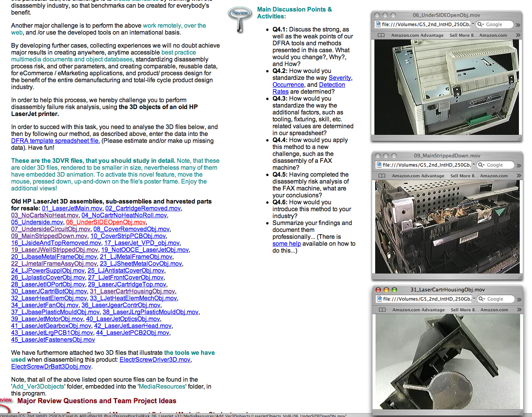Open Google search magnifier dropdown in 31_LaserCartrHousingObj.mov window
The width and height of the screenshot is (532, 417).
(x=482, y=299)
